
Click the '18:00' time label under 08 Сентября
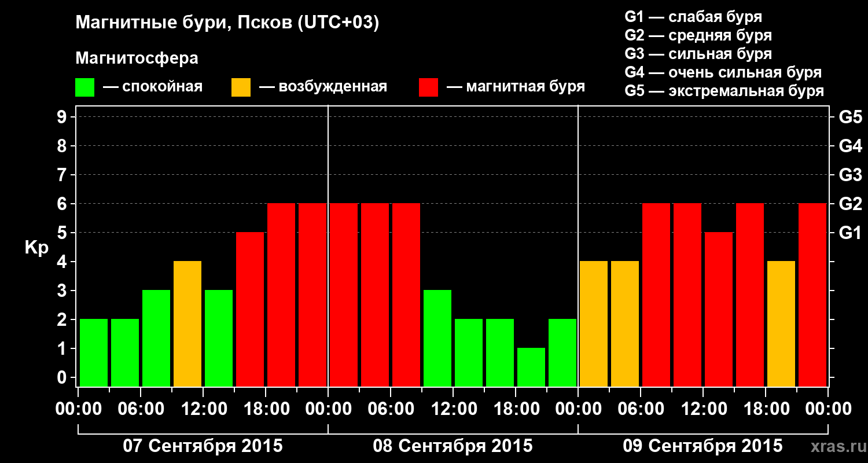[x=516, y=409]
